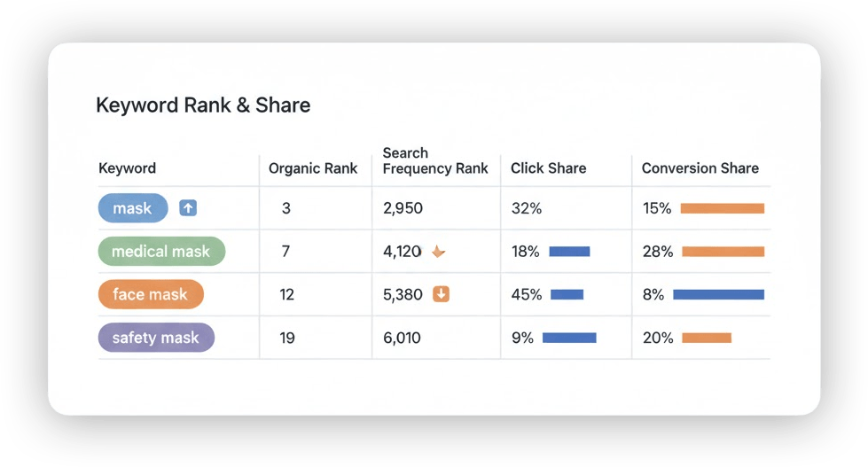Select the green medical mask keyword tag
868x467 pixels.
pos(161,252)
